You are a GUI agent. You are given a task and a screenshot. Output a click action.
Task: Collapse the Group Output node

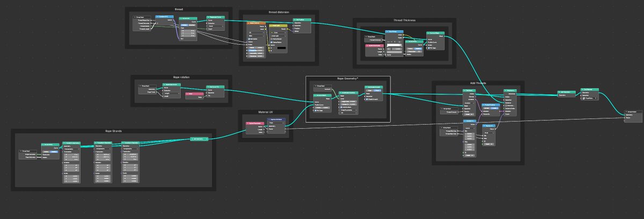coord(626,111)
